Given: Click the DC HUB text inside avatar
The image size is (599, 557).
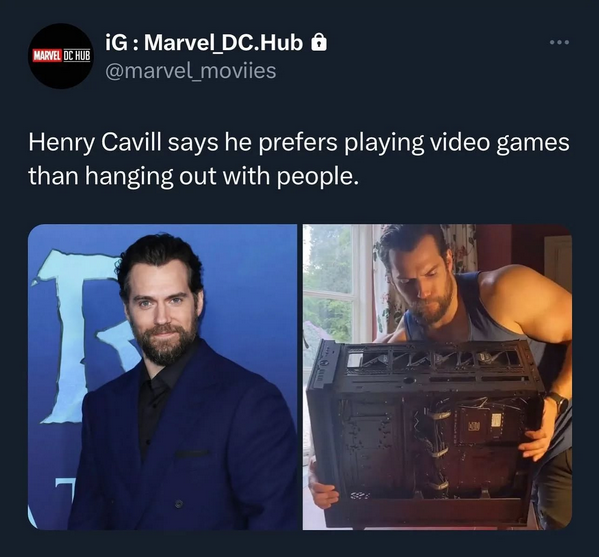Looking at the screenshot, I should pos(77,56).
